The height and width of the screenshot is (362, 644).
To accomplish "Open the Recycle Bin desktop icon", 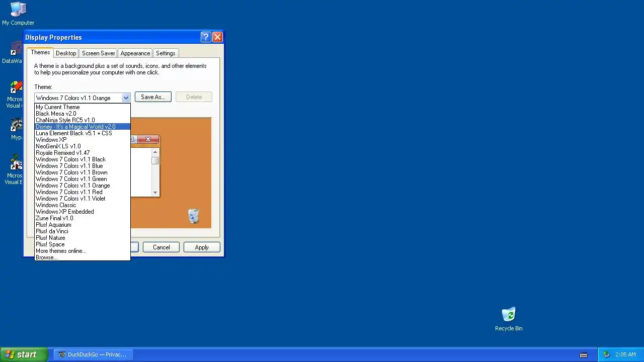I will (509, 319).
